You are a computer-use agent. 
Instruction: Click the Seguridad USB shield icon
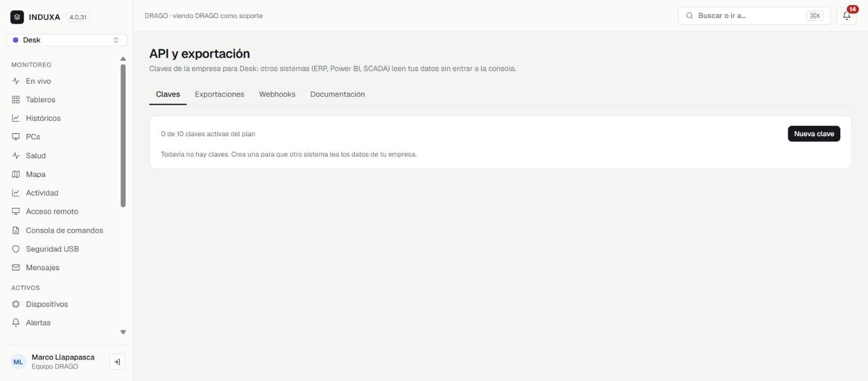(16, 249)
